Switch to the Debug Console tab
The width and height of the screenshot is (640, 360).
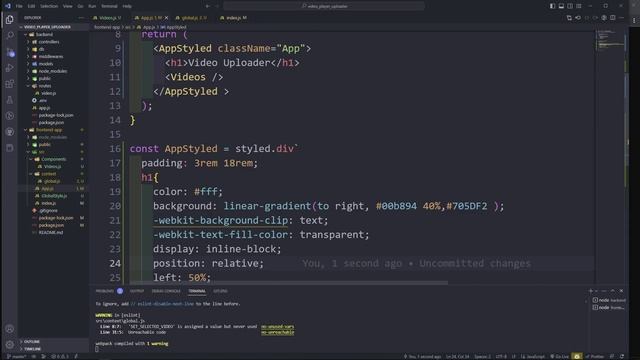(166, 291)
